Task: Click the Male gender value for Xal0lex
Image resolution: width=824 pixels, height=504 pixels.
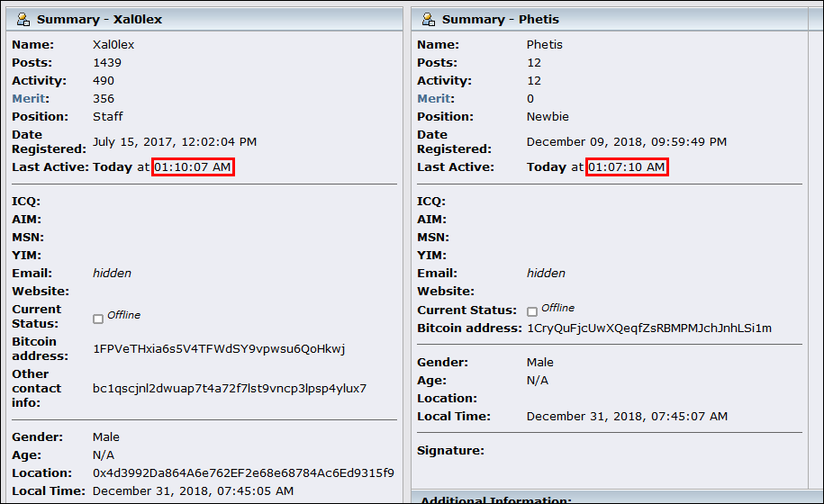Action: tap(106, 436)
